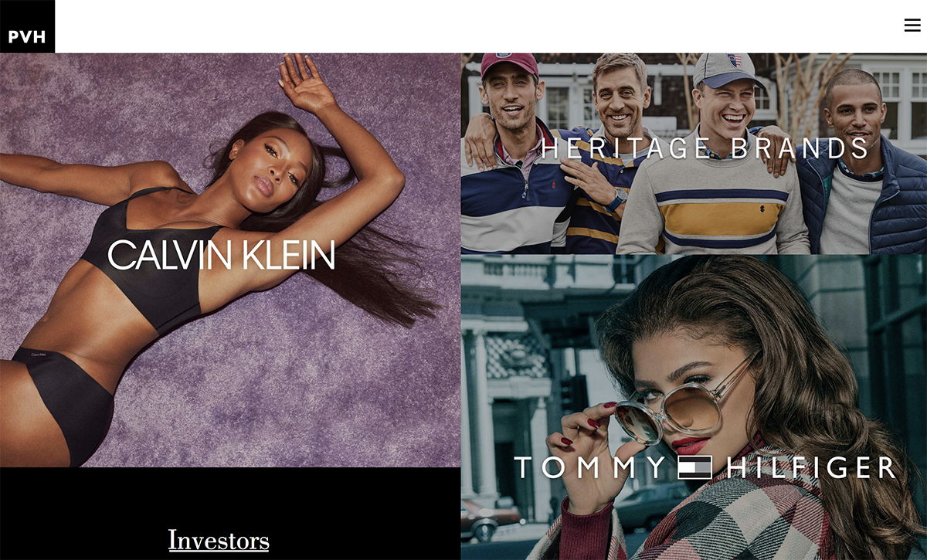Click the word HILFIGER in the logo
Viewport: 927px width, 560px height.
pyautogui.click(x=810, y=467)
